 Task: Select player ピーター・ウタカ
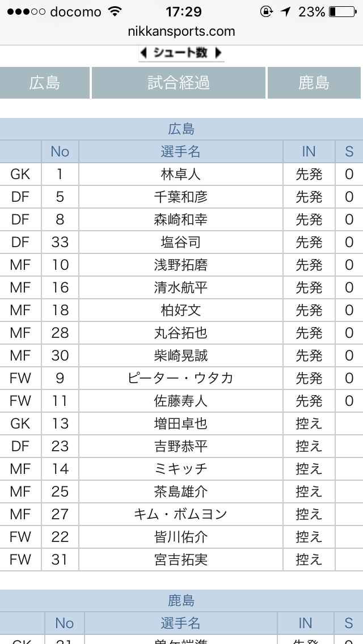click(x=181, y=378)
